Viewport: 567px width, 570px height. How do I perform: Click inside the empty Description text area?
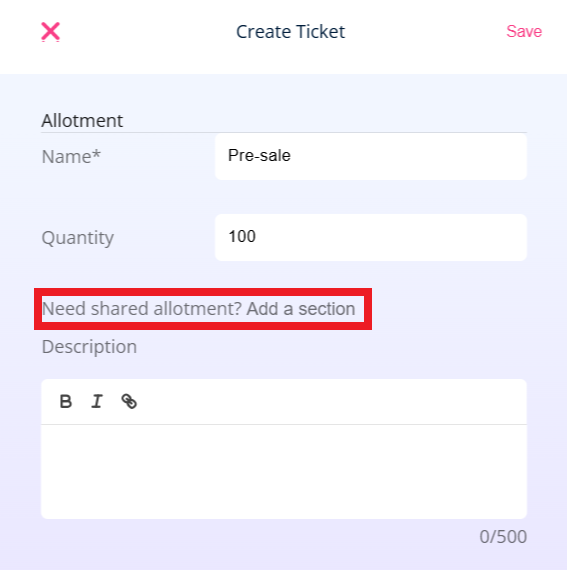(284, 471)
